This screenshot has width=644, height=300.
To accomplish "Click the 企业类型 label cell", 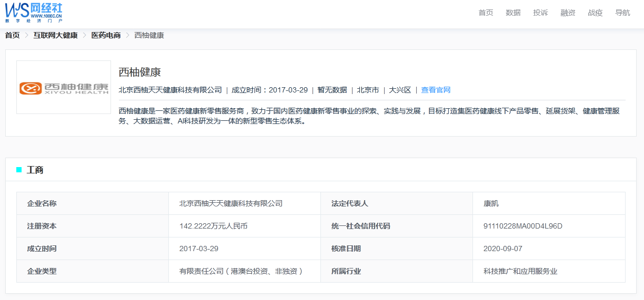I will point(93,271).
